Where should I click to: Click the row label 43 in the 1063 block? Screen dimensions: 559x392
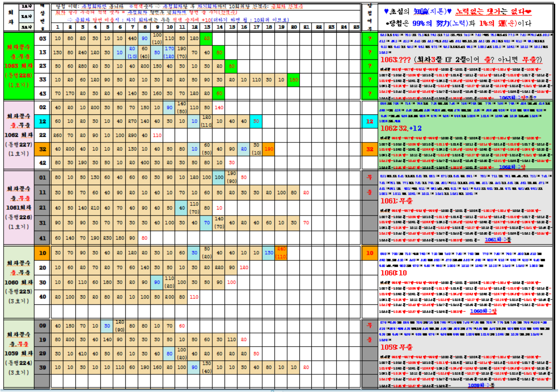(x=43, y=93)
